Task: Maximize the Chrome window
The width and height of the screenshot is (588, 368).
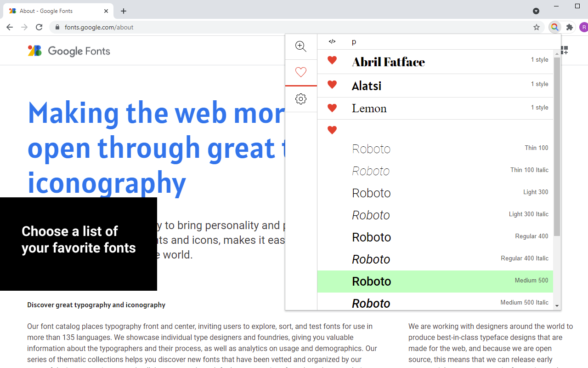Action: (577, 6)
